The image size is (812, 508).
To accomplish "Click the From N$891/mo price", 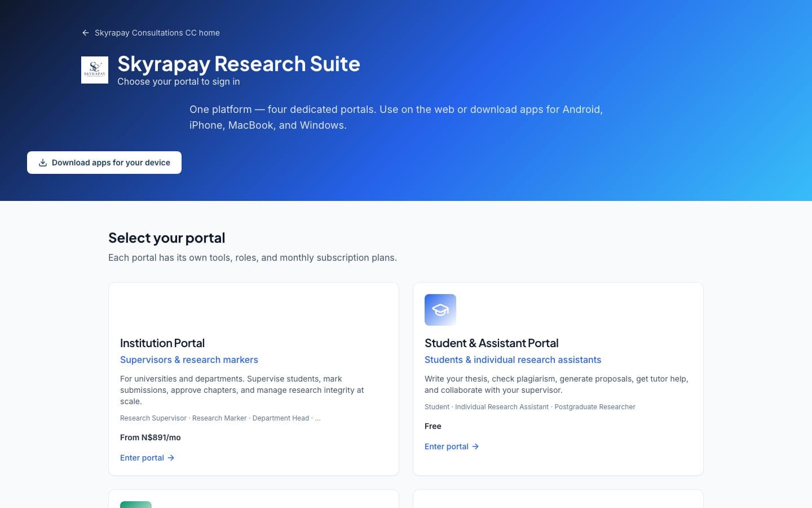I will pyautogui.click(x=151, y=437).
